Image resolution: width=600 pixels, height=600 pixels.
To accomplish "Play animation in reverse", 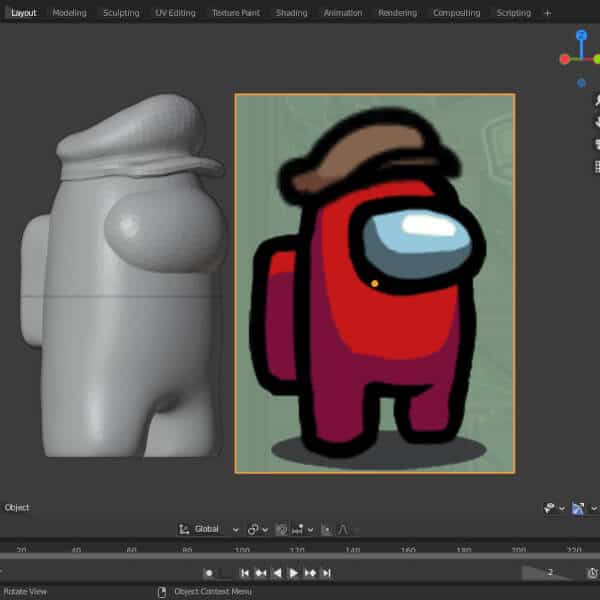I will (x=277, y=573).
